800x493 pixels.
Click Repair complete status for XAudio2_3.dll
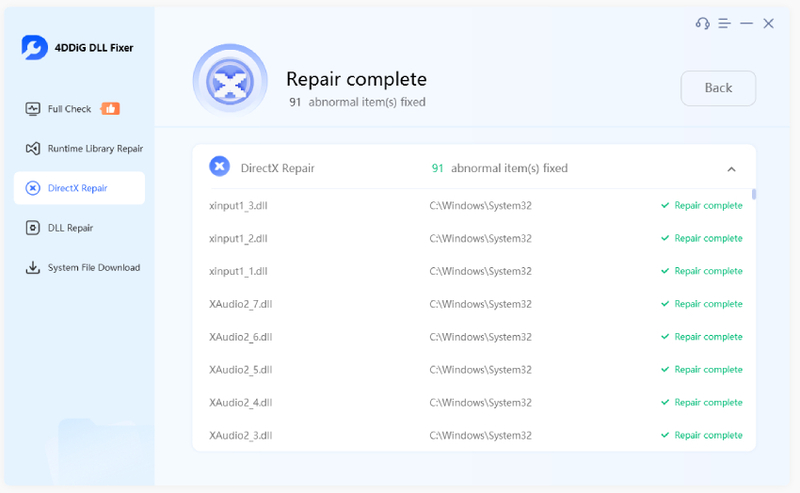coord(702,435)
